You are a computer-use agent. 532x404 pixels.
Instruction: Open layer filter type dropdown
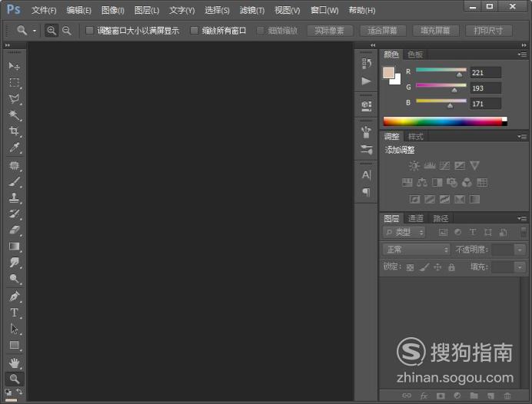[404, 232]
